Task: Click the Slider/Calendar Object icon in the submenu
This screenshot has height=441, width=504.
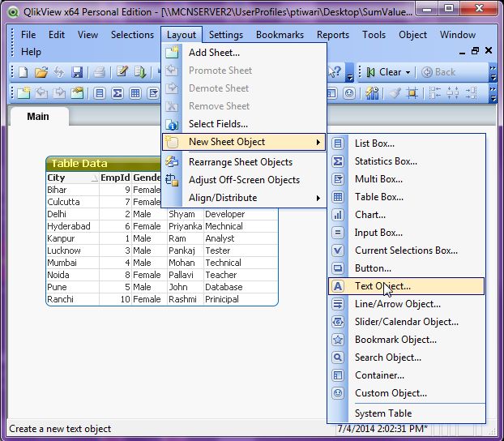Action: pyautogui.click(x=338, y=322)
